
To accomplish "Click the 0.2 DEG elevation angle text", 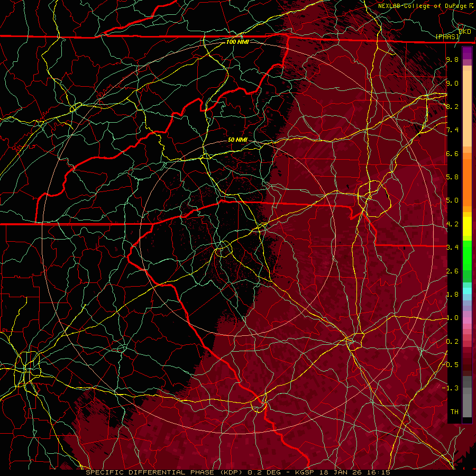I will click(x=265, y=472).
